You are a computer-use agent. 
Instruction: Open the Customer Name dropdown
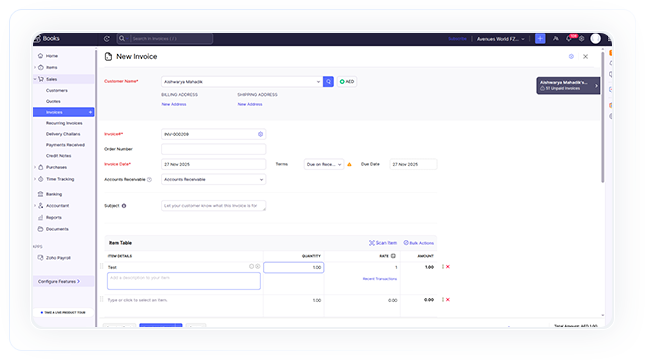[x=241, y=81]
